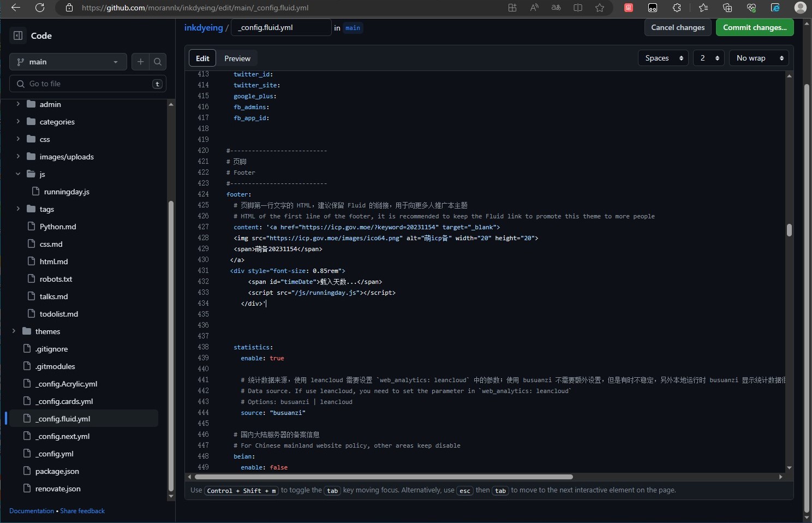
Task: Open the main branch selector
Action: point(68,62)
